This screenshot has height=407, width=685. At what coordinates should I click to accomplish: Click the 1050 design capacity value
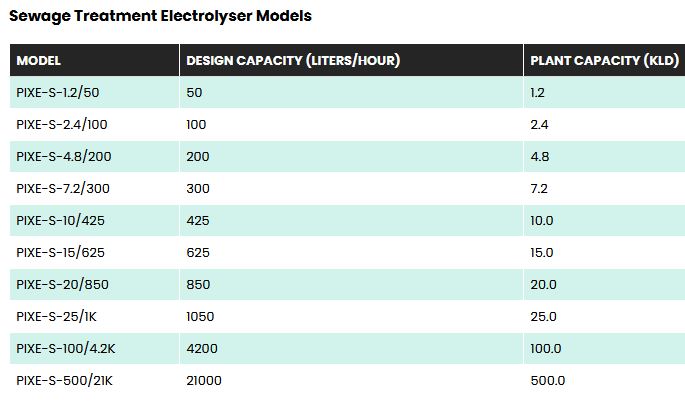pyautogui.click(x=201, y=317)
